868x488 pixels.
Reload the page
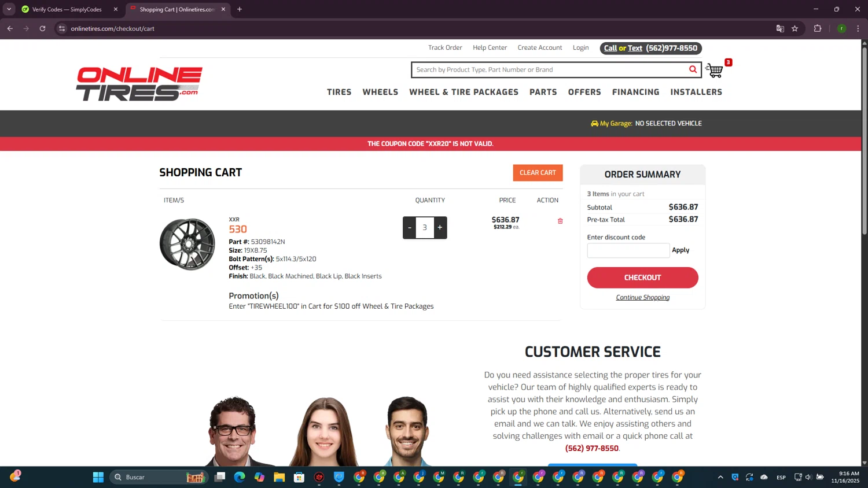point(42,28)
